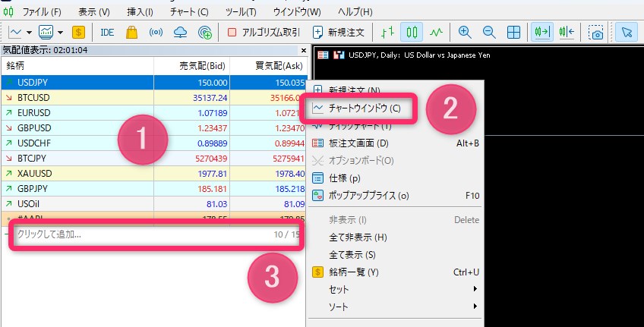Open the symbols dollar icon in toolbar

78,32
